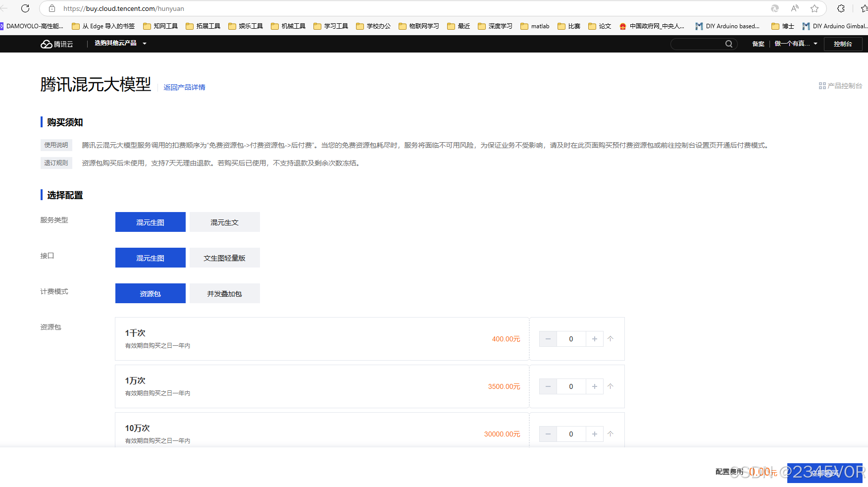Open the 论文 bookmark folder
The image size is (868, 487).
point(600,26)
